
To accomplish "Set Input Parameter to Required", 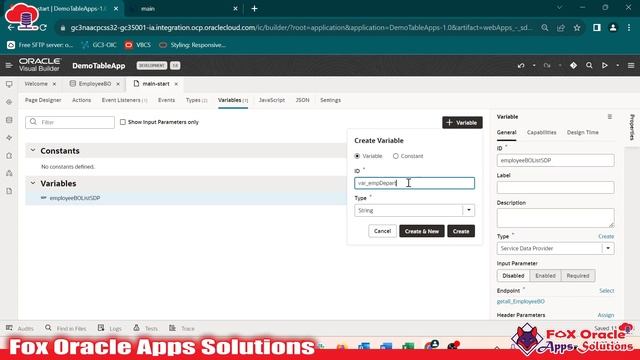I will 578,276.
